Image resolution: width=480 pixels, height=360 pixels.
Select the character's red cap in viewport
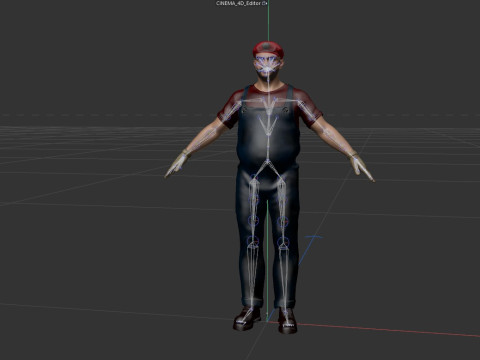click(x=268, y=50)
